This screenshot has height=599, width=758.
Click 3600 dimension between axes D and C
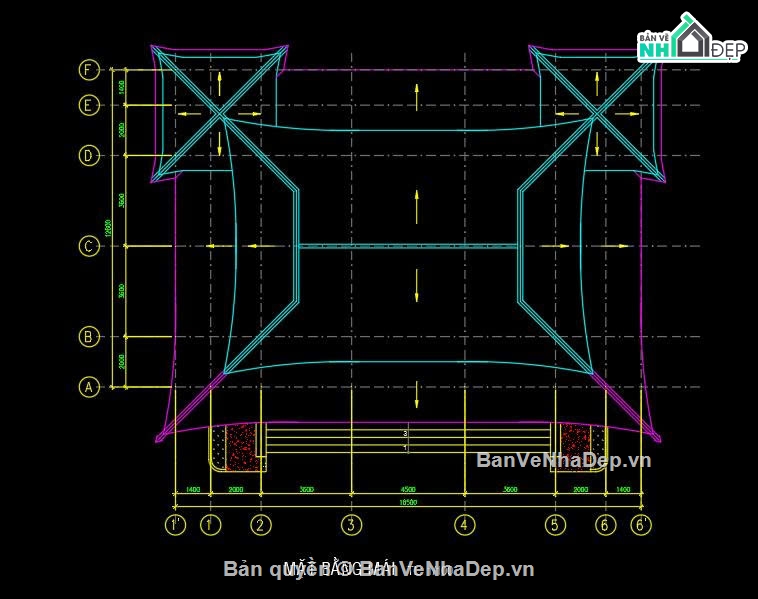coord(122,201)
